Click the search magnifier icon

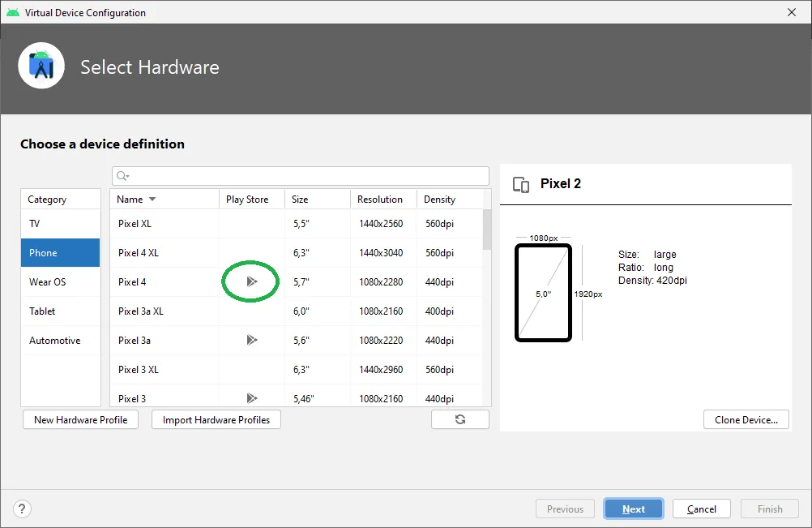coord(122,176)
